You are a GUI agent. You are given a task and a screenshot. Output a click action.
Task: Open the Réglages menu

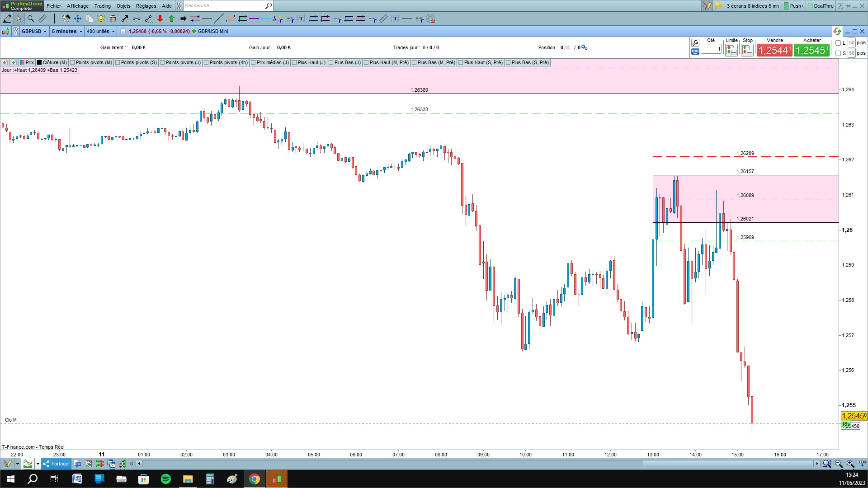tap(146, 6)
